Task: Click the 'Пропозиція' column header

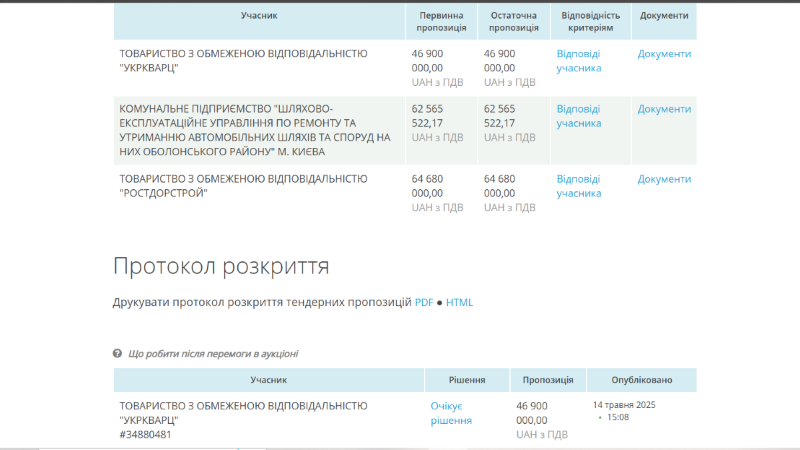Action: (548, 380)
